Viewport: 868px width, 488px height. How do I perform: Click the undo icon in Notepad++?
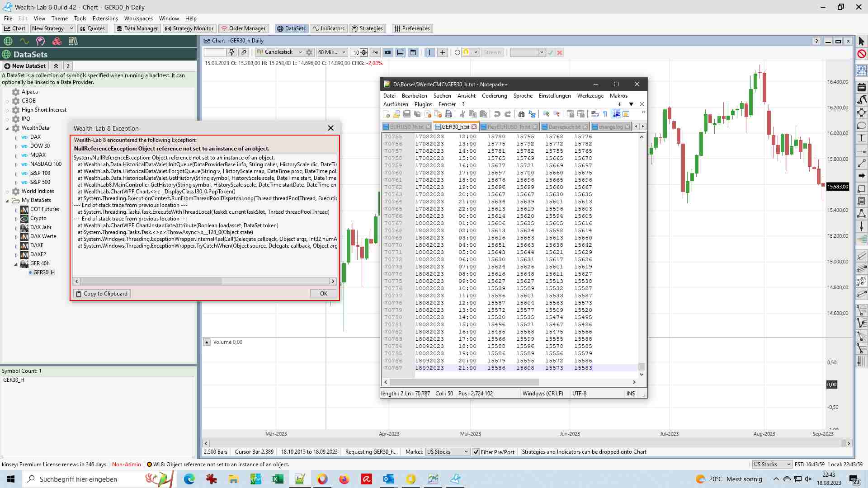tap(497, 114)
